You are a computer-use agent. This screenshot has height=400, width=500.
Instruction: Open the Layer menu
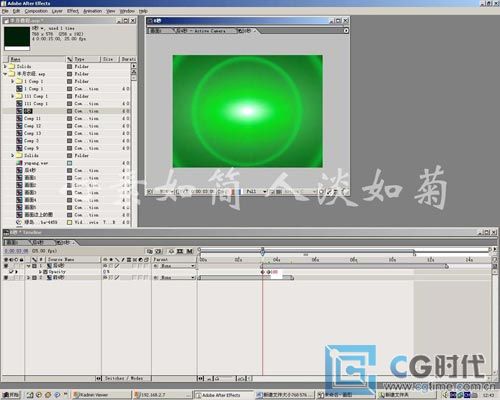pos(57,11)
